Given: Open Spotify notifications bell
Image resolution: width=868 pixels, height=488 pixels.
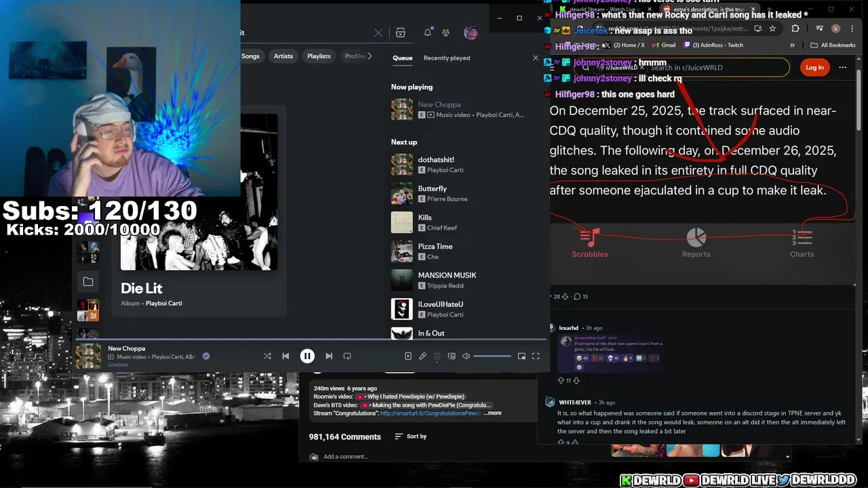Looking at the screenshot, I should tap(428, 33).
